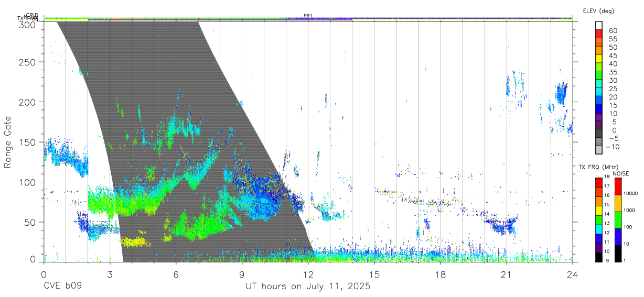
Task: Click the 'NOISE' legend title
Action: coord(620,173)
